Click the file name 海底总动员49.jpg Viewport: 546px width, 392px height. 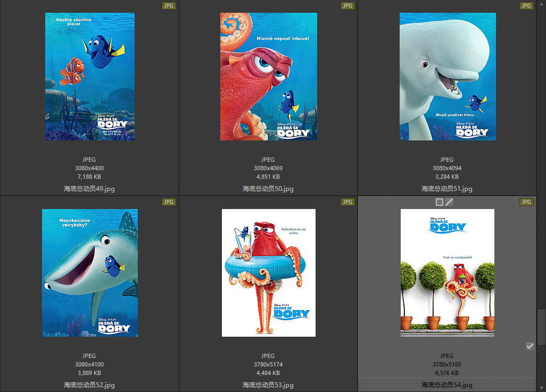tap(89, 189)
